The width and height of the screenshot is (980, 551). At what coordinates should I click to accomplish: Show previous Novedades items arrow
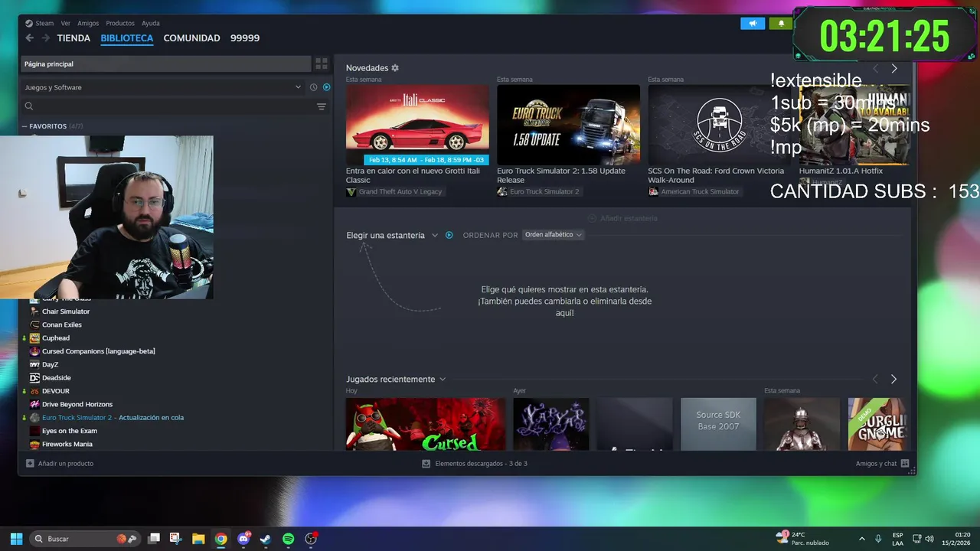(876, 68)
